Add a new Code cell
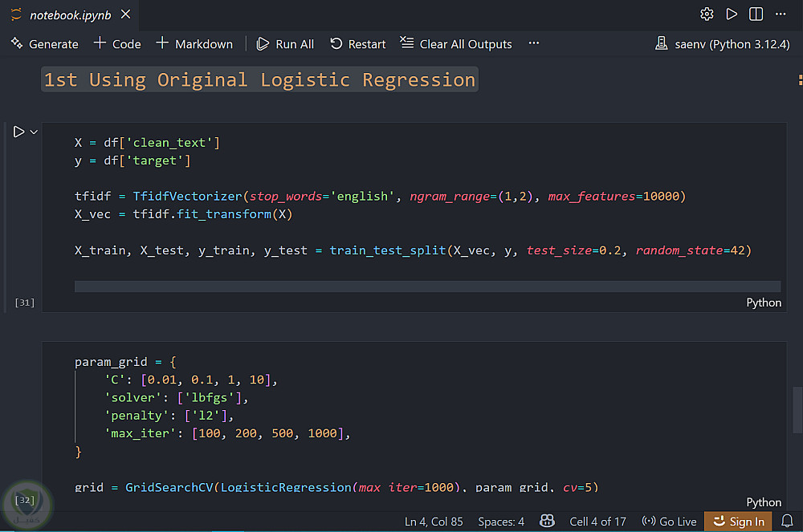 pyautogui.click(x=117, y=44)
